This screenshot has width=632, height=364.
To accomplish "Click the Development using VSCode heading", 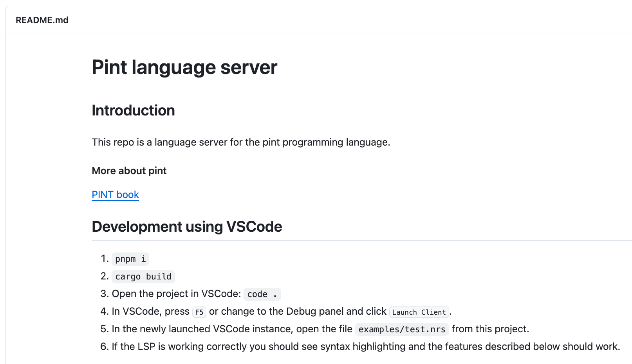I will tap(187, 227).
